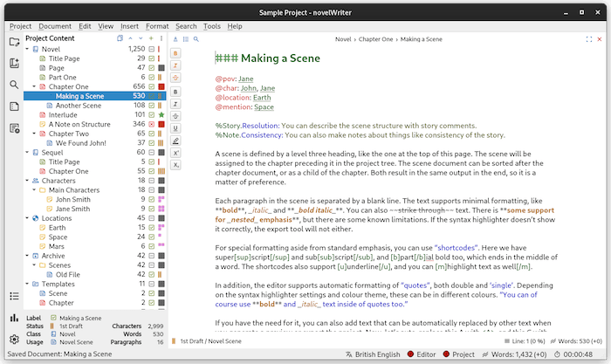
Task: Open the project tree three-dot menu
Action: (x=161, y=38)
